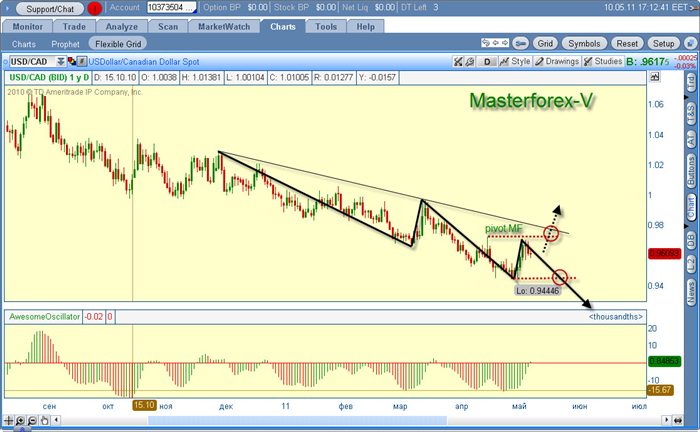Image resolution: width=700 pixels, height=432 pixels.
Task: Click the 15.10 date marker on axis
Action: (144, 406)
